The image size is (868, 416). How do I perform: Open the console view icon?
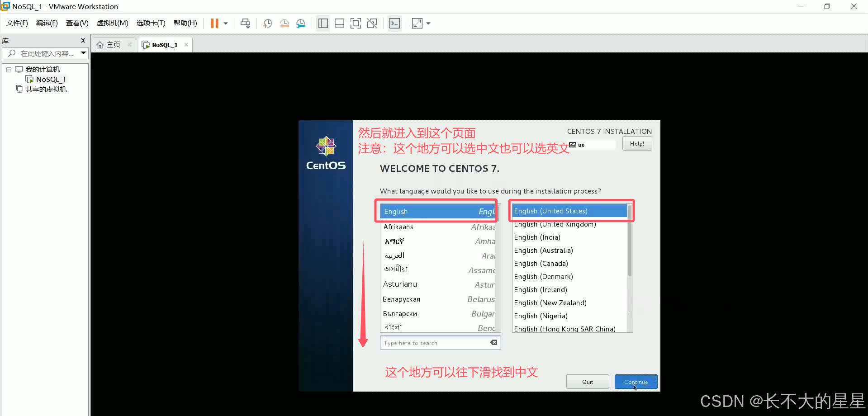pos(394,23)
